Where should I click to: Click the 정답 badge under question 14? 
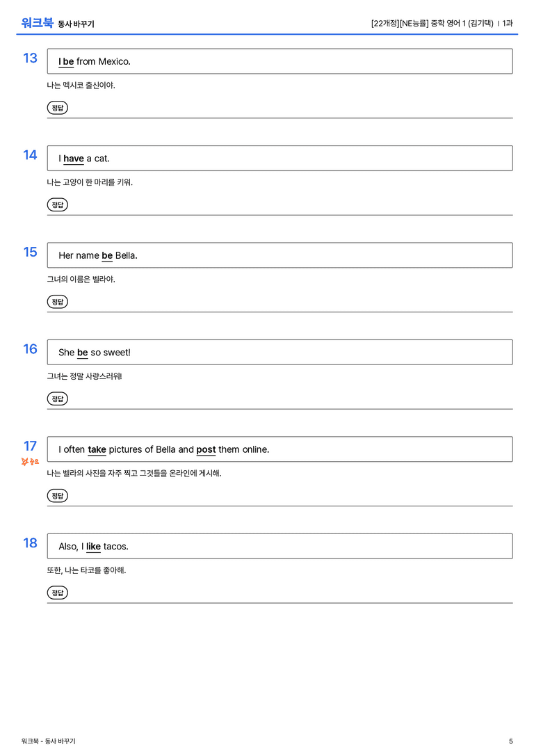[x=57, y=205]
